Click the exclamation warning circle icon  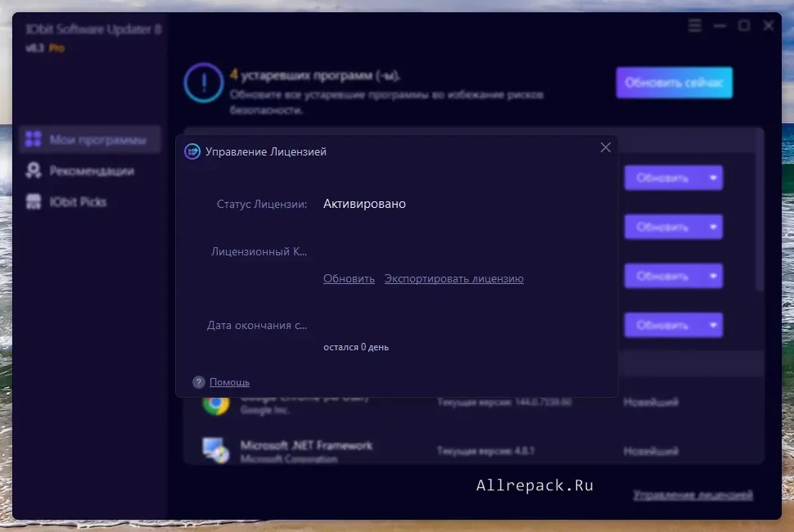coord(204,83)
